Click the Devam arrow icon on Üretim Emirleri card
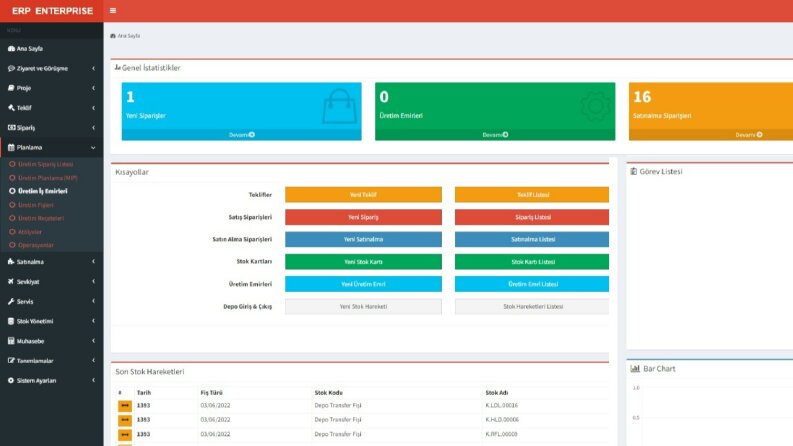 tap(505, 135)
